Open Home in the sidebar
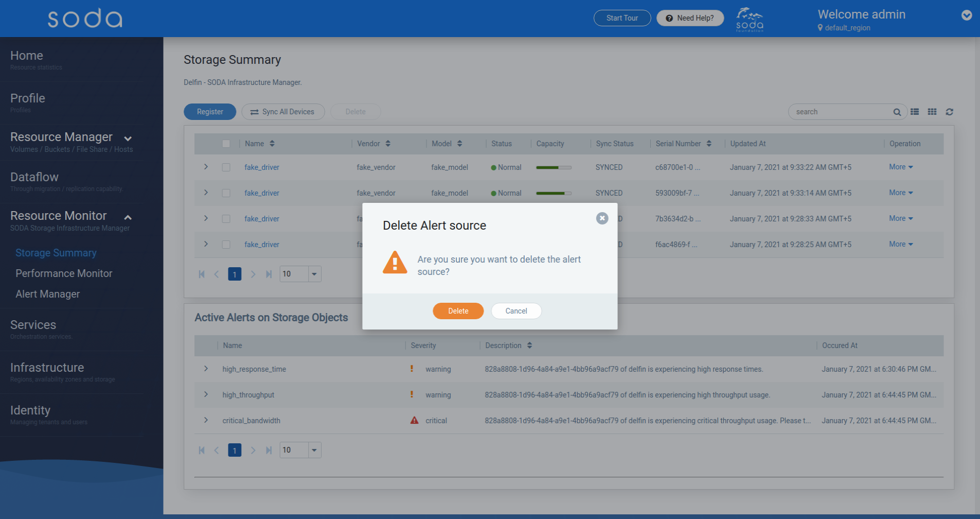Viewport: 980px width, 519px height. [x=27, y=56]
